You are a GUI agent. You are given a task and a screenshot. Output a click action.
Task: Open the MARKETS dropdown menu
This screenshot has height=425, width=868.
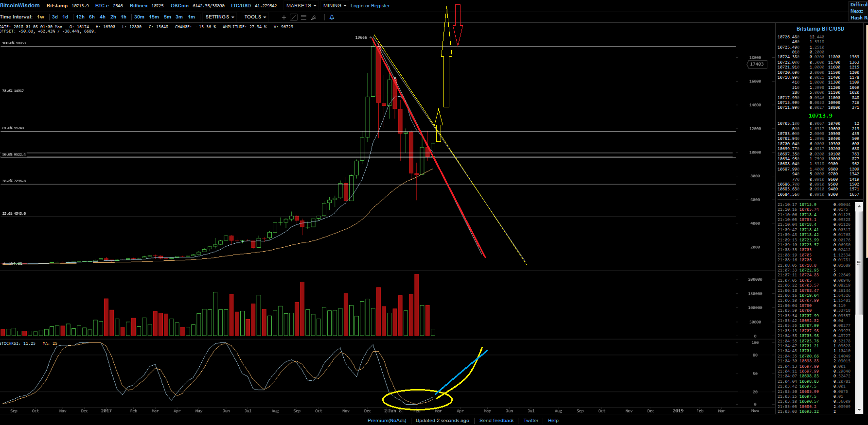point(301,6)
